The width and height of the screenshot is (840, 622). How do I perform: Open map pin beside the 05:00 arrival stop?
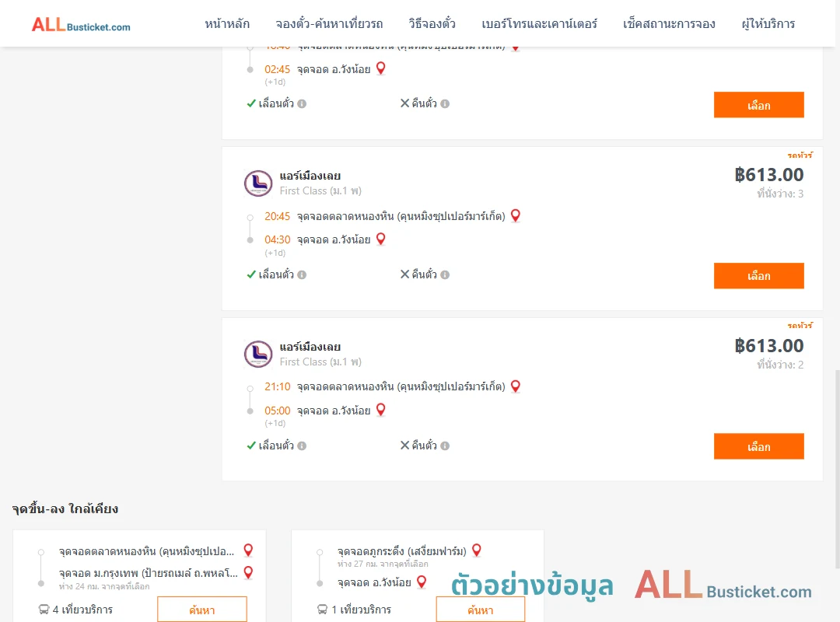coord(381,410)
